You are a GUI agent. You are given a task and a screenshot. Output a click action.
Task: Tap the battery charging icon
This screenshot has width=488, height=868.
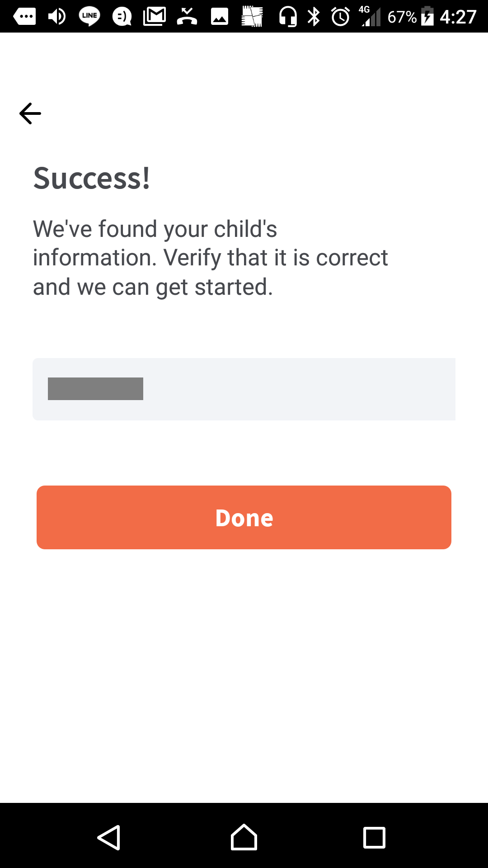(427, 17)
